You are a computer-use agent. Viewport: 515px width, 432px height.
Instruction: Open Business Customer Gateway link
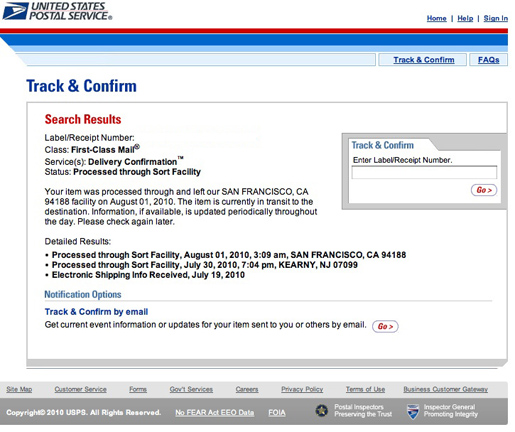pos(446,389)
